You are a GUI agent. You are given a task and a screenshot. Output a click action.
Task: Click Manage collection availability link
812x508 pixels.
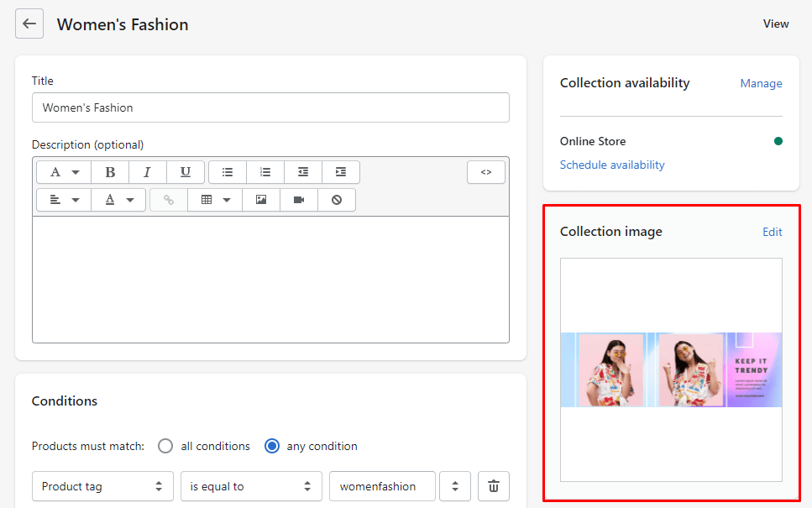coord(761,83)
